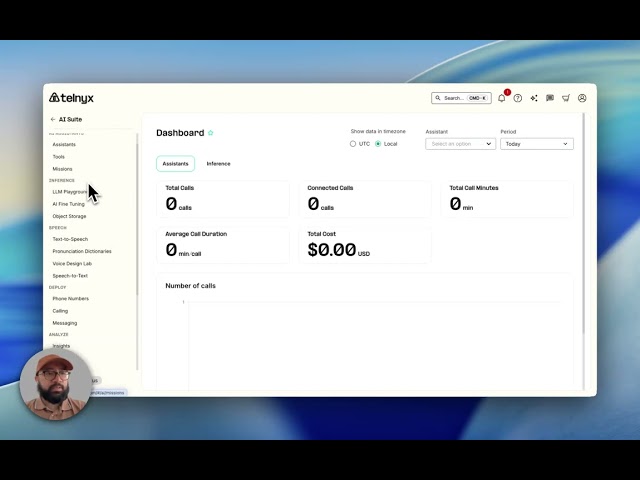Click the Search magnifier icon
The image size is (640, 480).
coord(438,98)
